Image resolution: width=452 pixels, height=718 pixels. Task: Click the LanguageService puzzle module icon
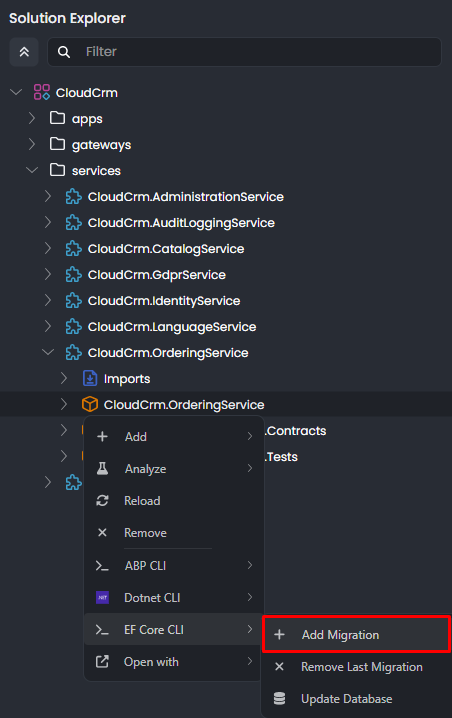[x=74, y=326]
